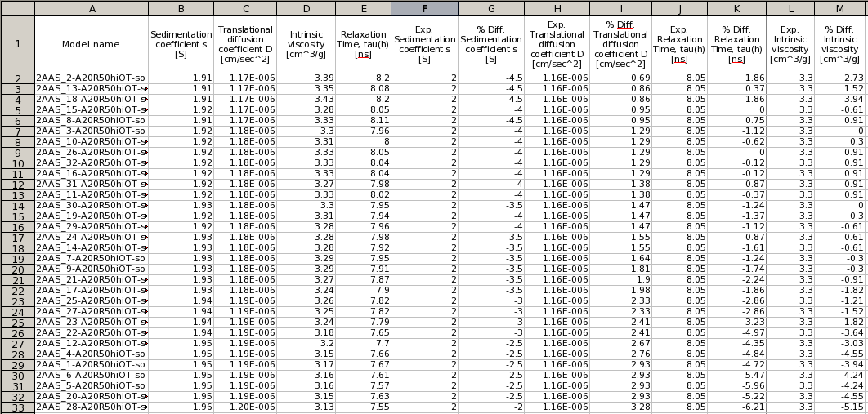Select % diff viscosity value -3.64
This screenshot has width=868, height=414.
839,332
